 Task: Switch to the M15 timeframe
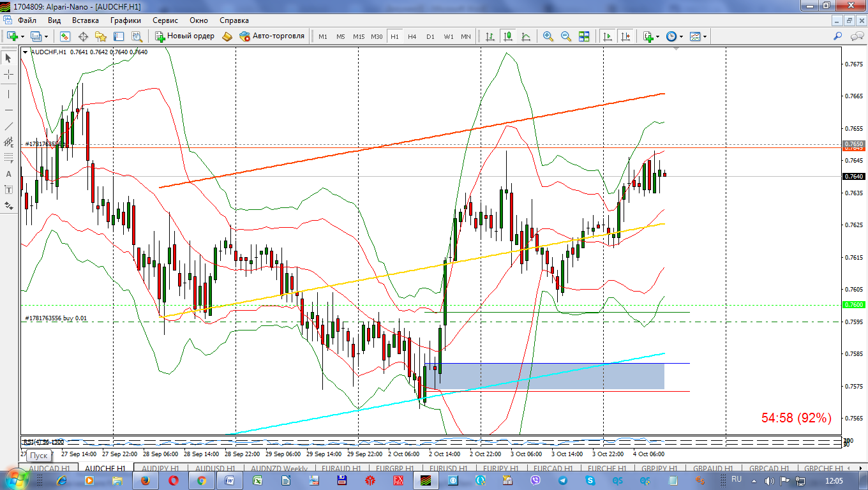359,36
